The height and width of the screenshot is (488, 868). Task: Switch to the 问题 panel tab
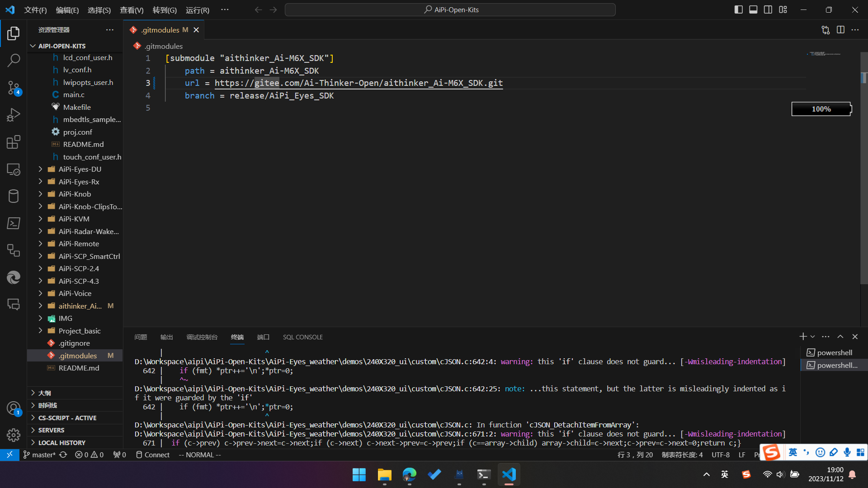(141, 337)
